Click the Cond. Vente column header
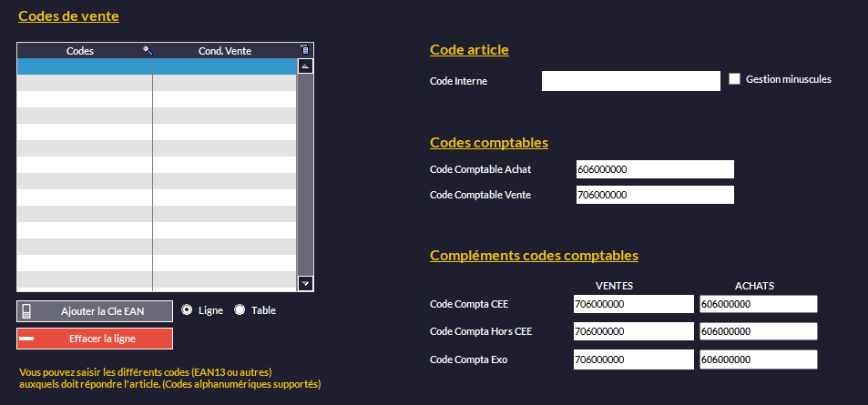Viewport: 868px width, 405px height. click(225, 51)
